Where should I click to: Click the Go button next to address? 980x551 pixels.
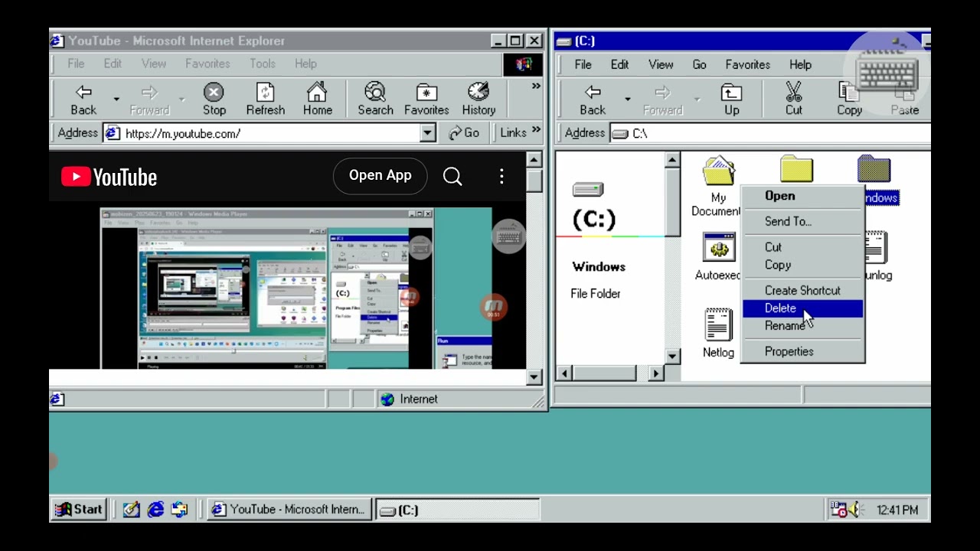[464, 133]
